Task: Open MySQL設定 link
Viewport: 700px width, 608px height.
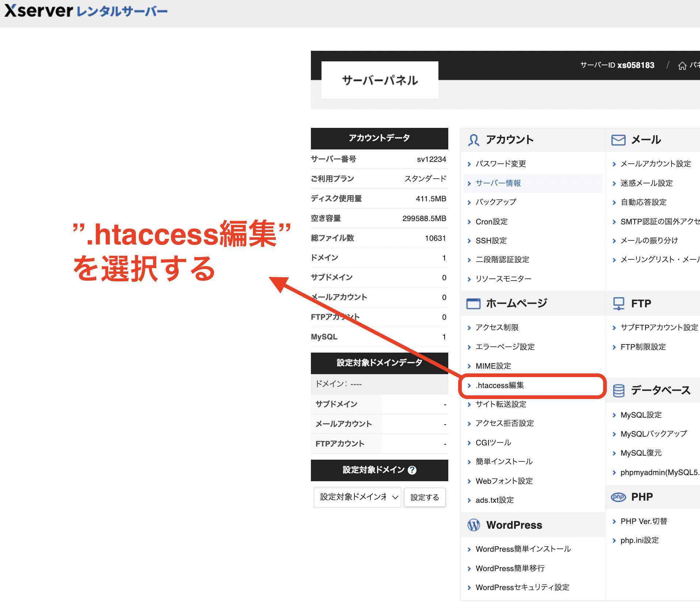Action: point(641,415)
